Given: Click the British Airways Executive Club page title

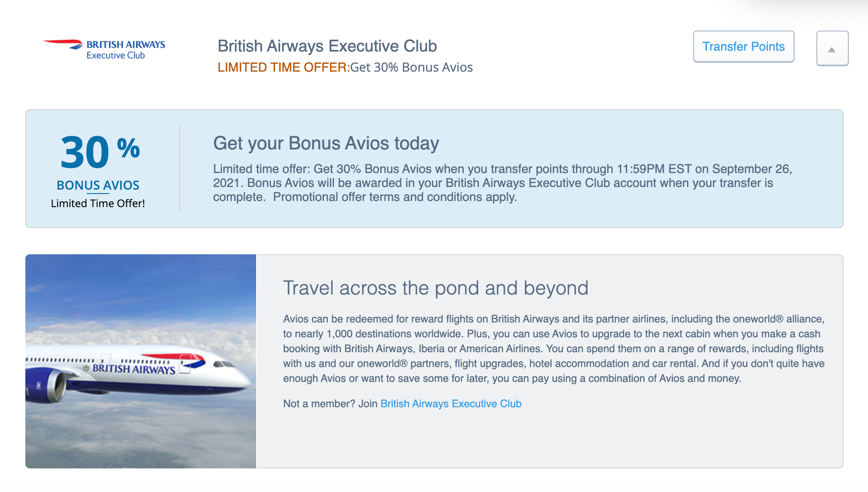Looking at the screenshot, I should pyautogui.click(x=327, y=45).
